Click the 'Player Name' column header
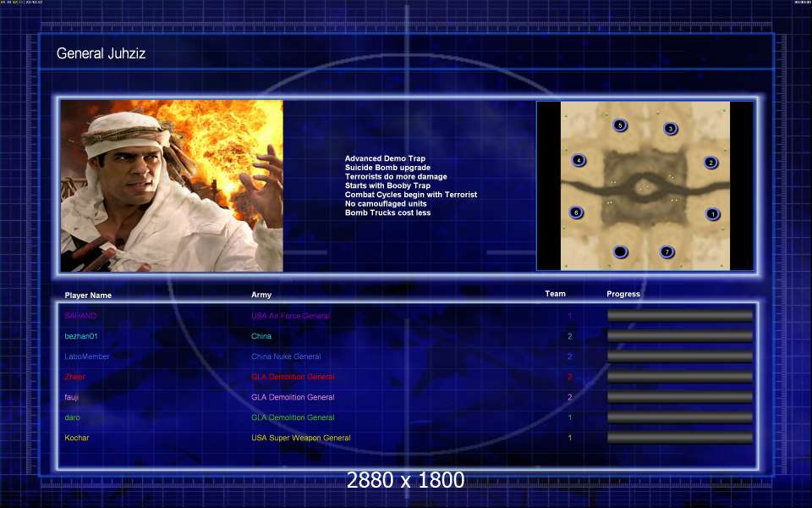 (88, 295)
